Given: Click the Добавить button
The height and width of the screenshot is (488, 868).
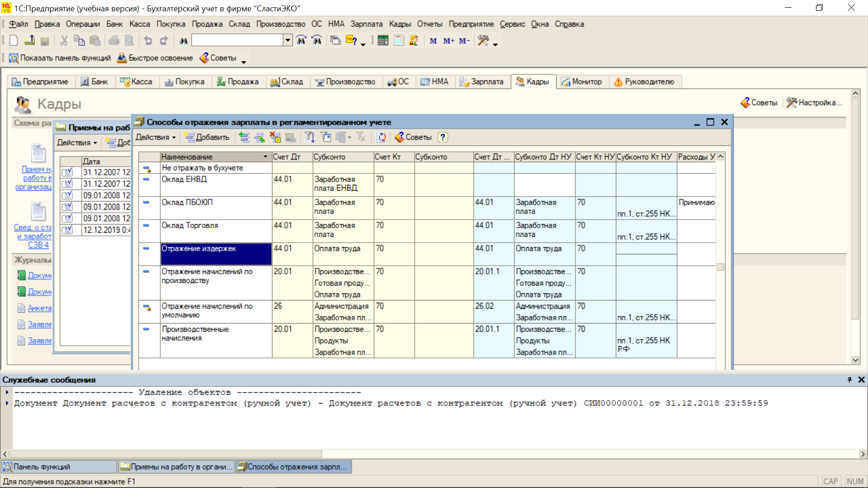Looking at the screenshot, I should [x=207, y=137].
